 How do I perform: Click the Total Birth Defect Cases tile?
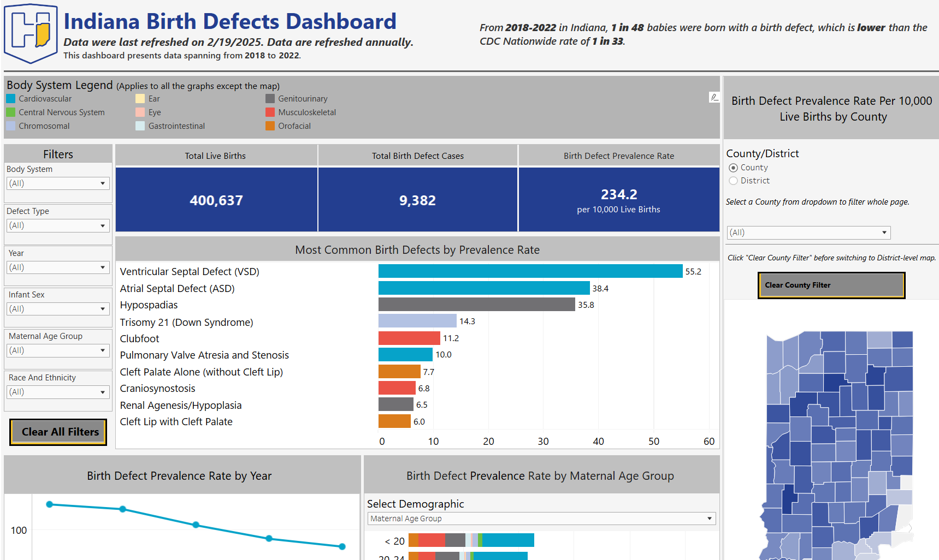tap(417, 200)
